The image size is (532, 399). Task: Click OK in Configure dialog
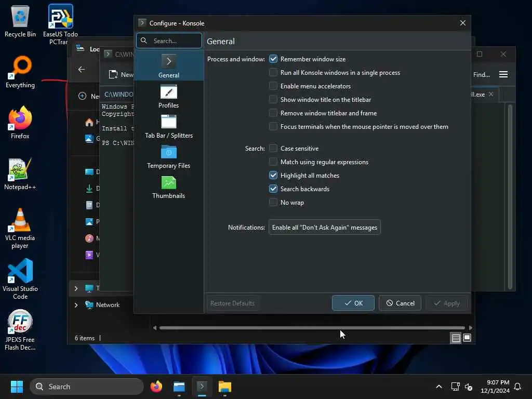pyautogui.click(x=353, y=303)
